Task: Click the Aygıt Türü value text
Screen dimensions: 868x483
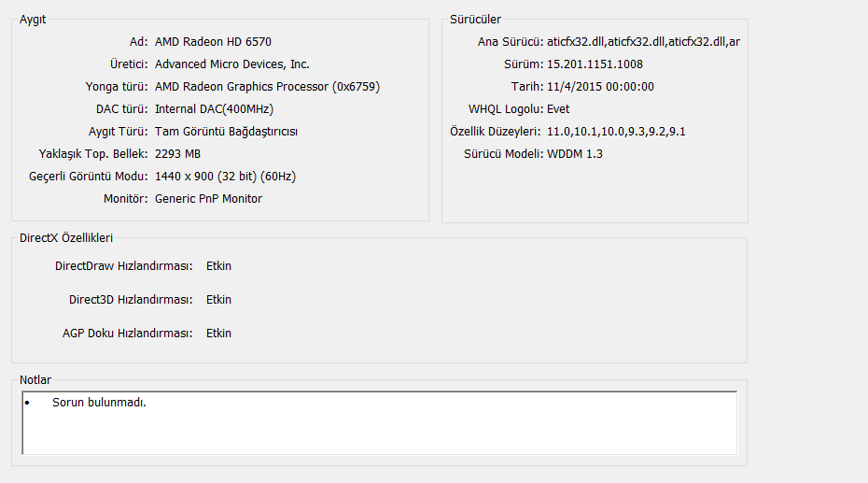Action: tap(227, 132)
